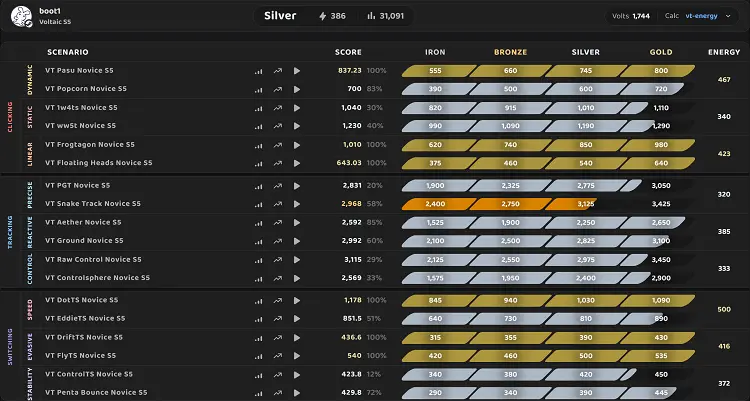This screenshot has height=401, width=750.
Task: Open leaderboard for VT Pasu Novice S5
Action: (259, 71)
